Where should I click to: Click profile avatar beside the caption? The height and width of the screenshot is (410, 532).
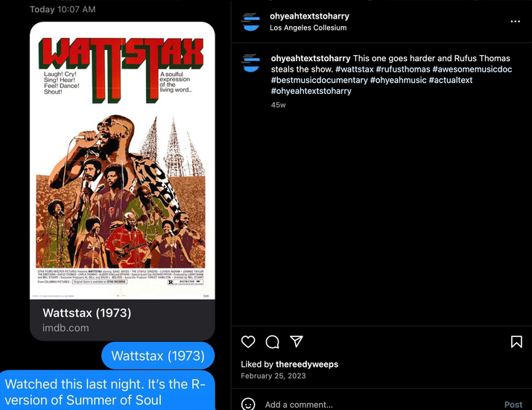251,63
